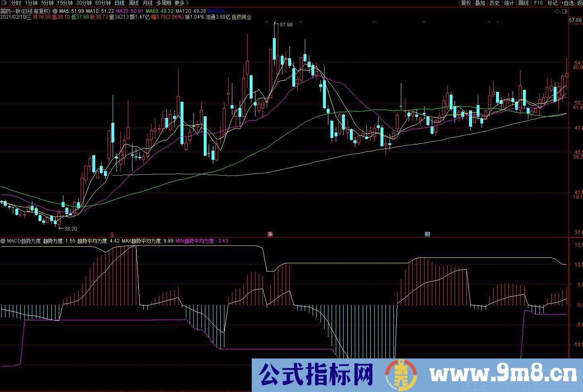Click the magenta MA20: 50.81 label
The width and height of the screenshot is (583, 392).
(129, 11)
